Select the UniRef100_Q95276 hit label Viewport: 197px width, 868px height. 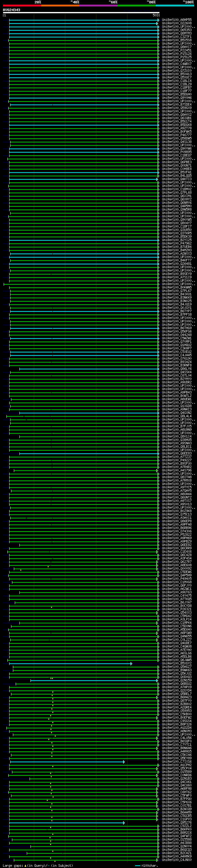click(177, 822)
